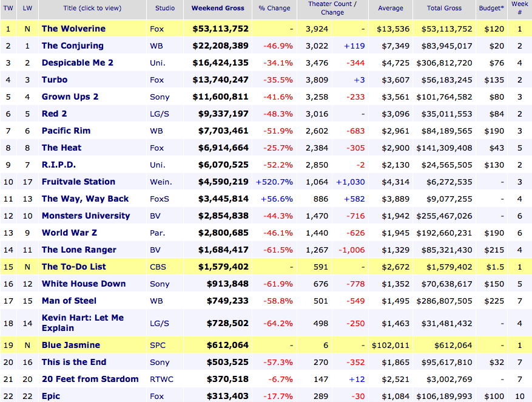
Task: Select The Heat -25.7% change
Action: point(278,148)
